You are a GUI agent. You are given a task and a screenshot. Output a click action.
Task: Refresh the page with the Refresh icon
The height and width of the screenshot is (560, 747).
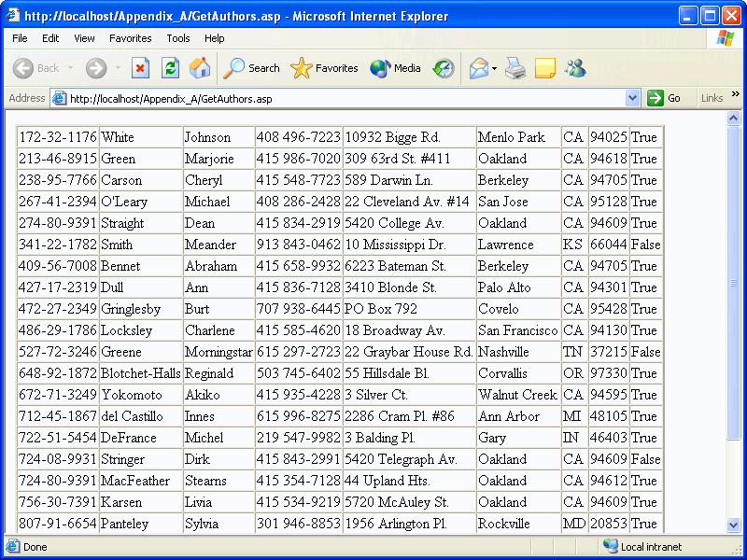(170, 68)
